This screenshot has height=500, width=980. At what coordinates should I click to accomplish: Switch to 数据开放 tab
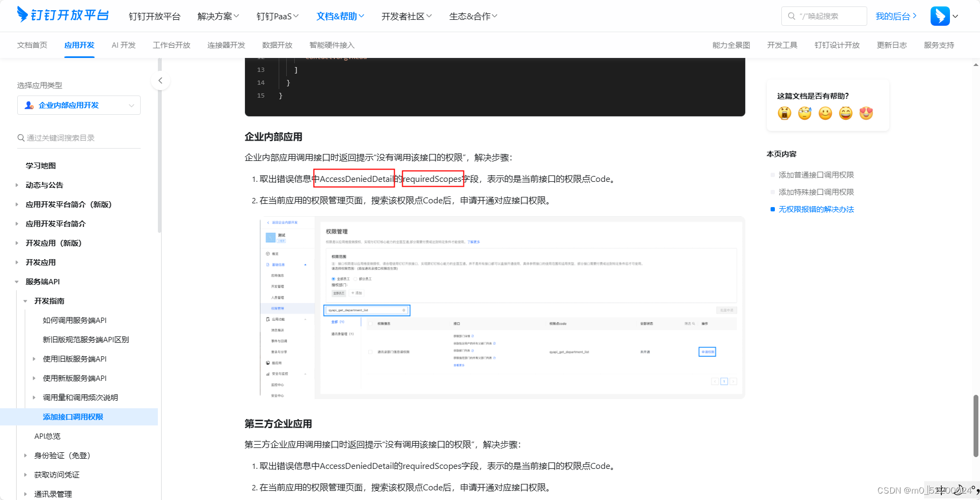[x=277, y=45]
